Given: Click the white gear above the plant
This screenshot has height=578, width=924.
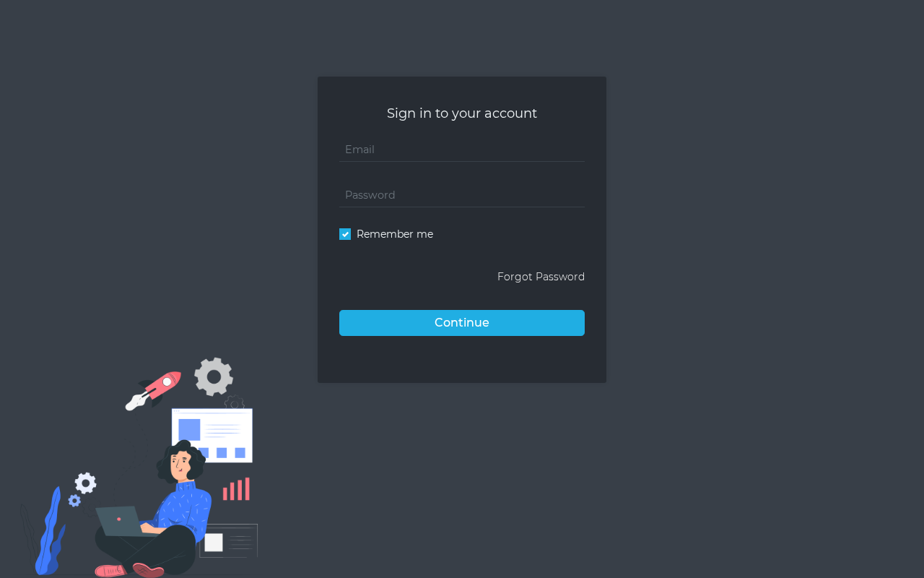Looking at the screenshot, I should click(86, 483).
